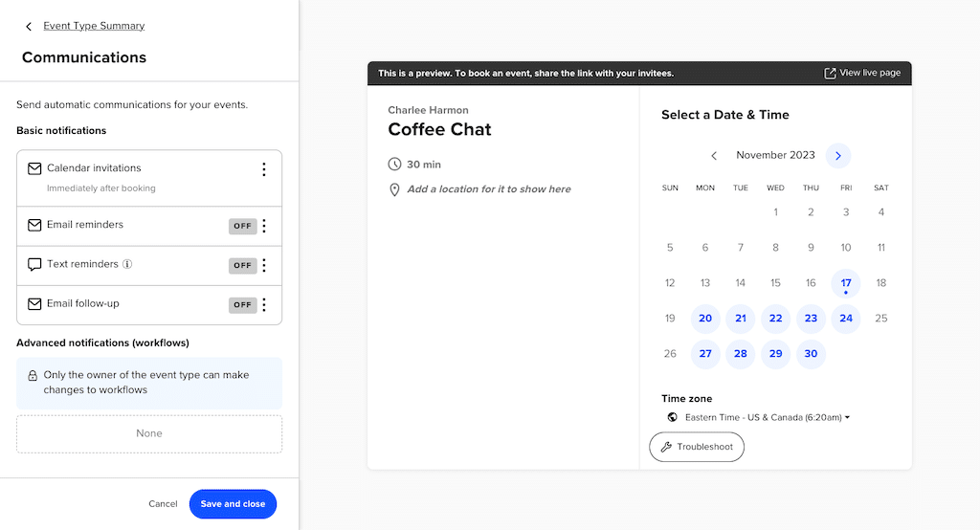Click the Cancel button
This screenshot has height=530, width=980.
coord(163,503)
